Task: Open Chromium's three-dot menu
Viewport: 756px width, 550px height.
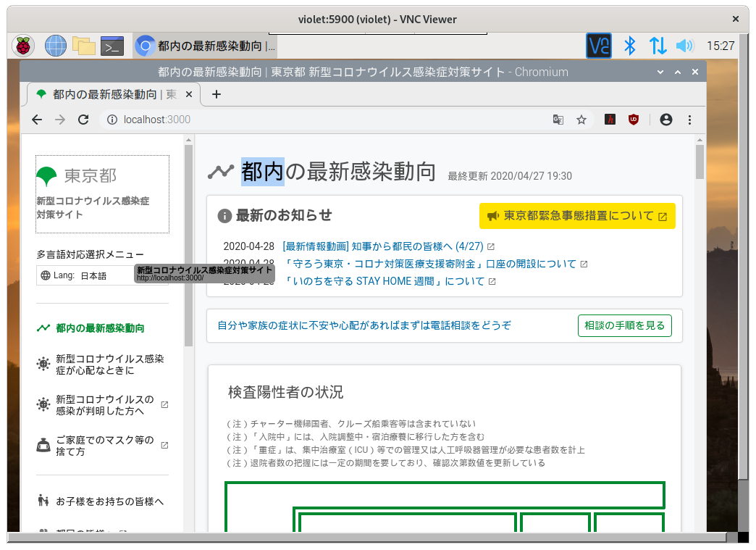Action: pos(689,120)
